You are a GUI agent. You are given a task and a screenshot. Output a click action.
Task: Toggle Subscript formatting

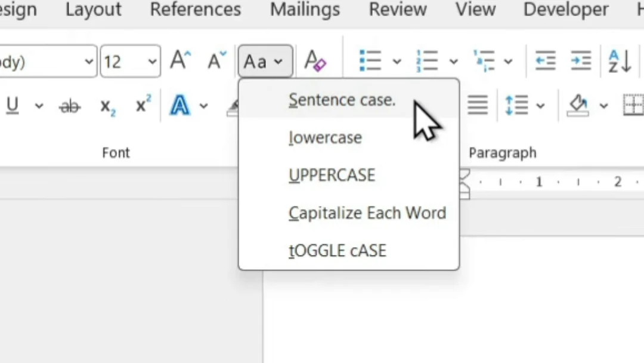107,107
